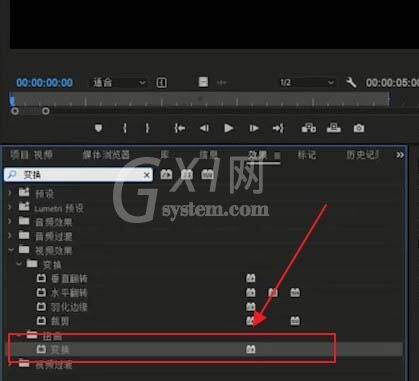Click the safe margins icon beside zoom dropdown

tap(162, 82)
